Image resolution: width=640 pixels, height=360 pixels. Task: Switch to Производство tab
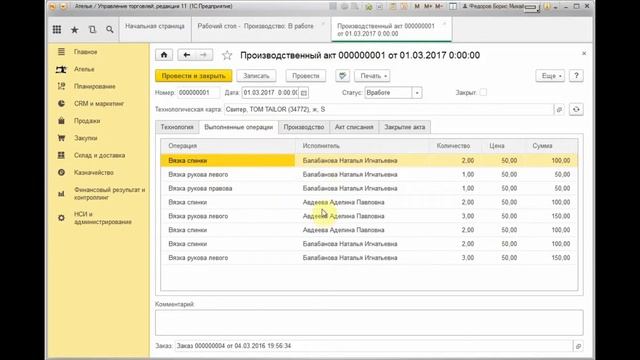304,127
